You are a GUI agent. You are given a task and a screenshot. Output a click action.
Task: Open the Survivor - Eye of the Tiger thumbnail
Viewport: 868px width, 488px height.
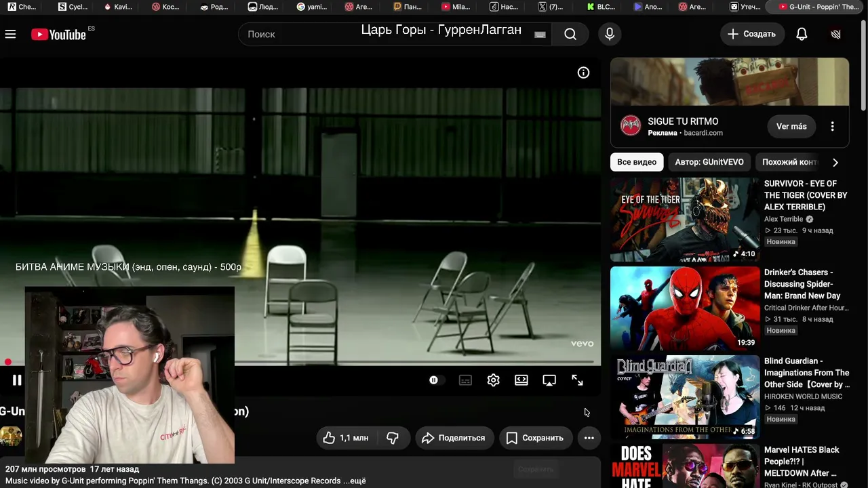[x=685, y=220]
